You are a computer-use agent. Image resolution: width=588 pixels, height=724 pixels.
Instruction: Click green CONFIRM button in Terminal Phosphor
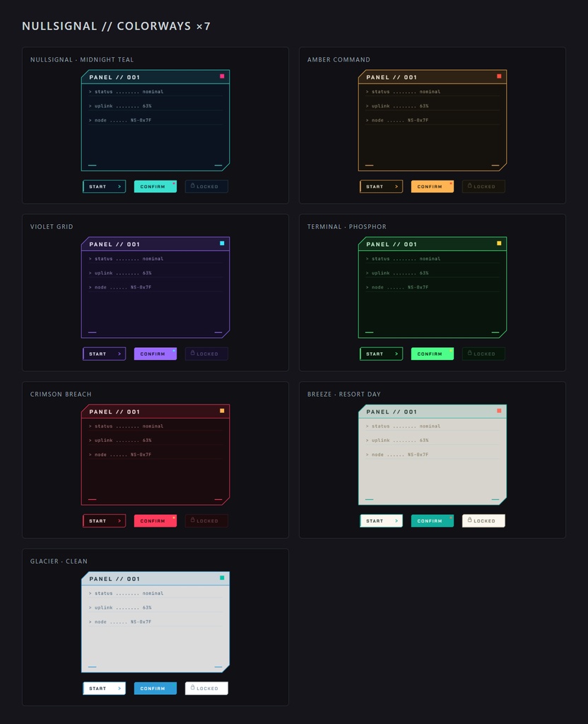(x=432, y=354)
